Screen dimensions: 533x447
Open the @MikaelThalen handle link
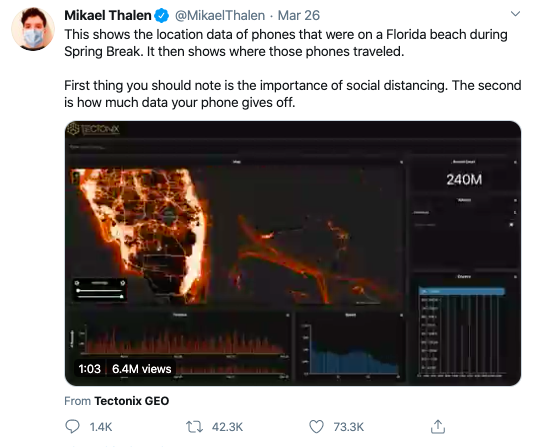coord(220,16)
